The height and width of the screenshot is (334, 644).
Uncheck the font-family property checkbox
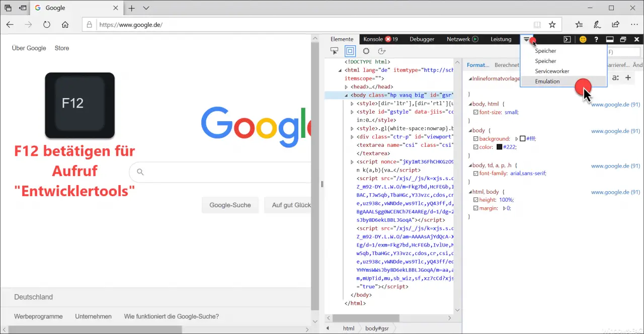pos(476,174)
